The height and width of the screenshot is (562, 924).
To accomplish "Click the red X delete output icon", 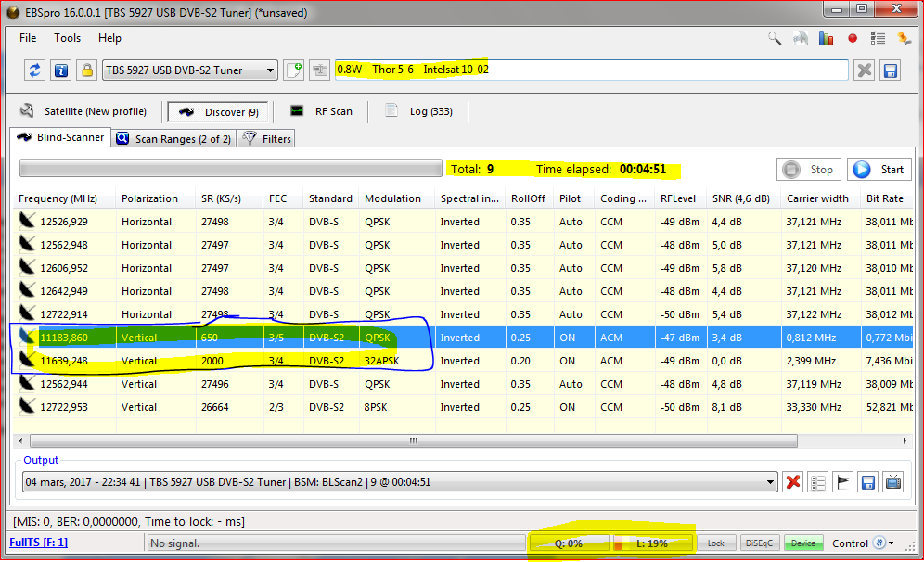I will [x=793, y=482].
